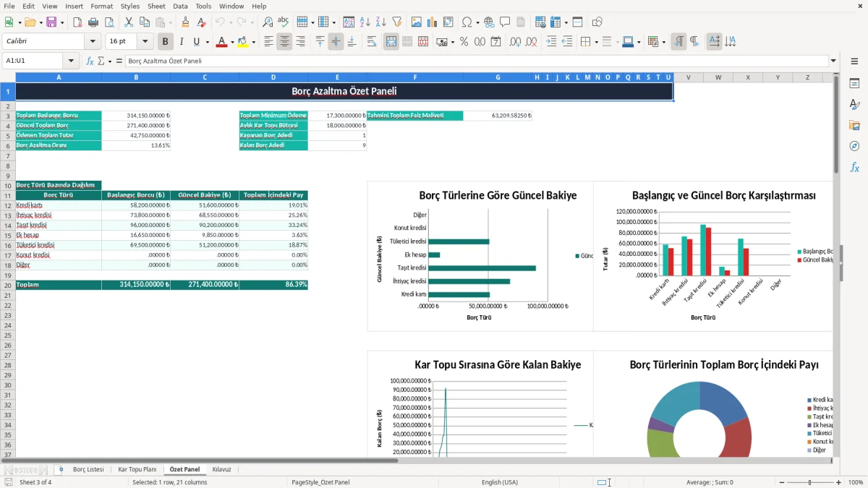Open font color dropdown arrow
The image size is (868, 488).
coord(231,42)
